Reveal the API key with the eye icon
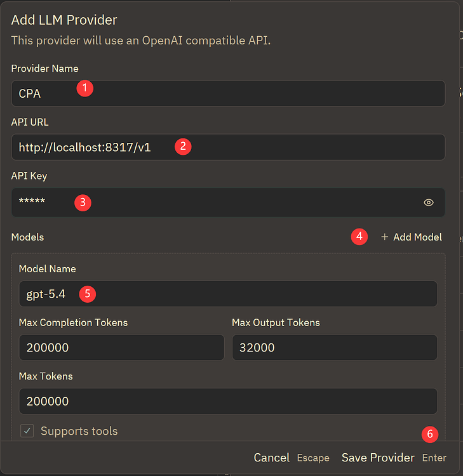 (428, 202)
